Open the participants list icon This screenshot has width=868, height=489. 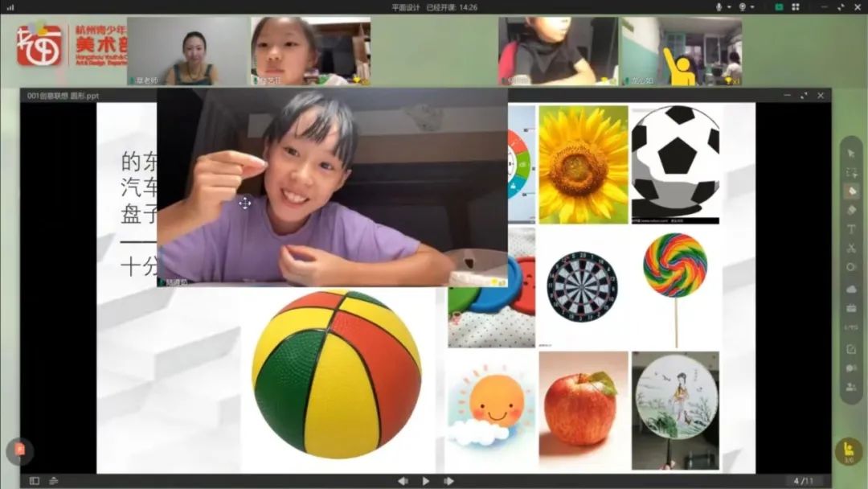coord(851,388)
